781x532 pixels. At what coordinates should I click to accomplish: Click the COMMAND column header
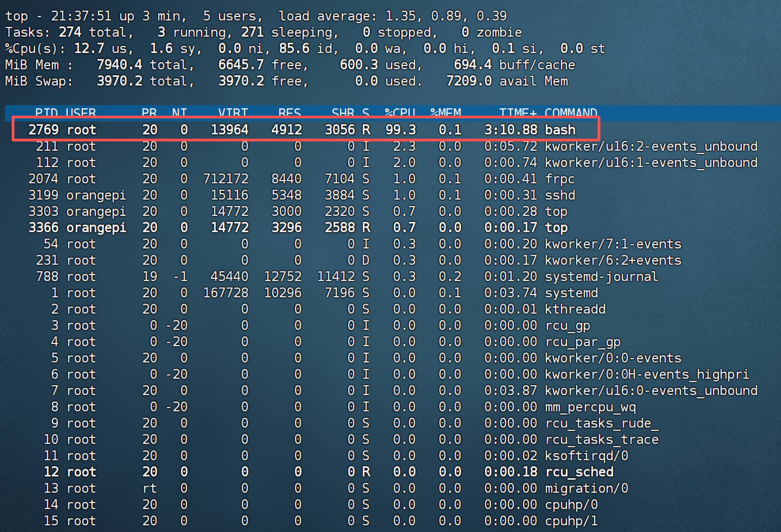tap(571, 113)
